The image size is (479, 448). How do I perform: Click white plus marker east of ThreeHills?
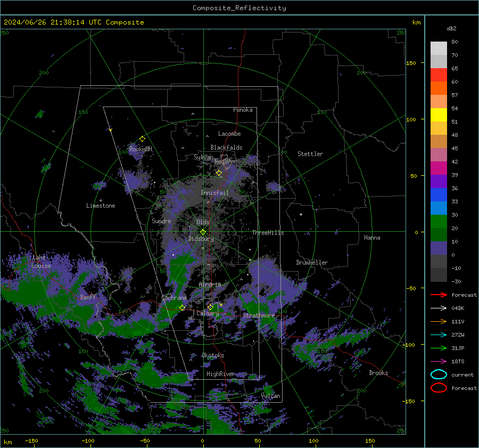(x=301, y=214)
